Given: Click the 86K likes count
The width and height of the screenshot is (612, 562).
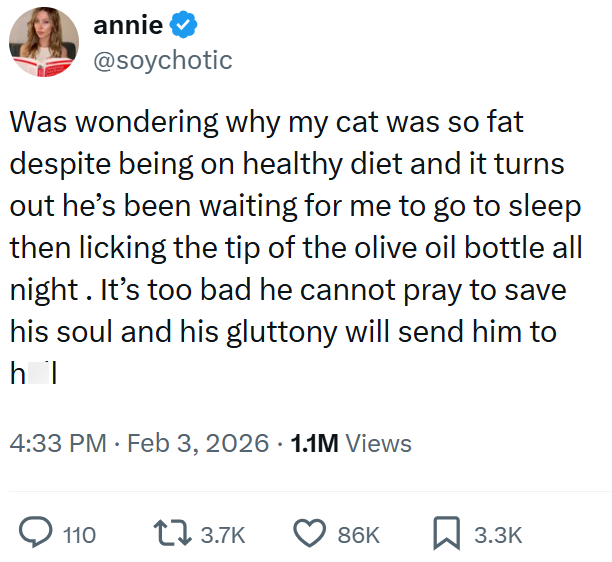Looking at the screenshot, I should point(358,535).
